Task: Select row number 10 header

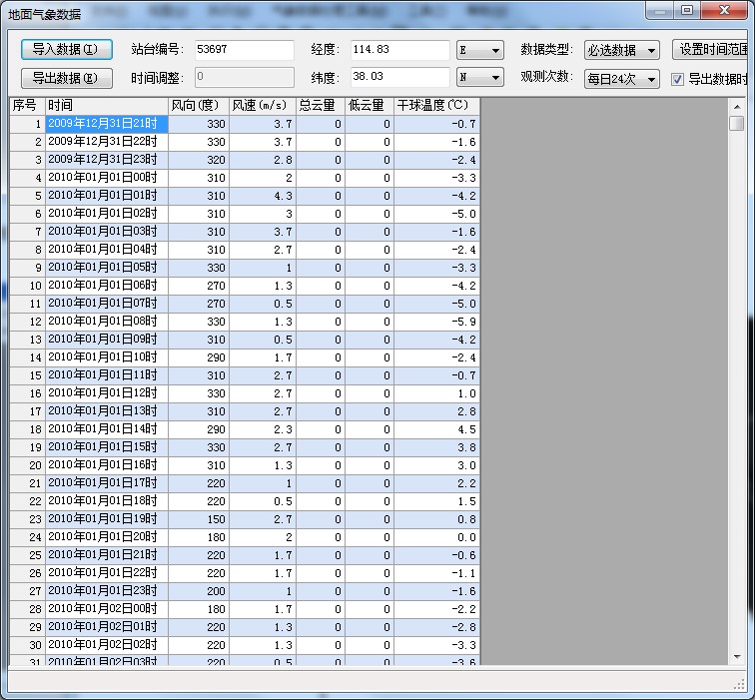Action: [28, 286]
